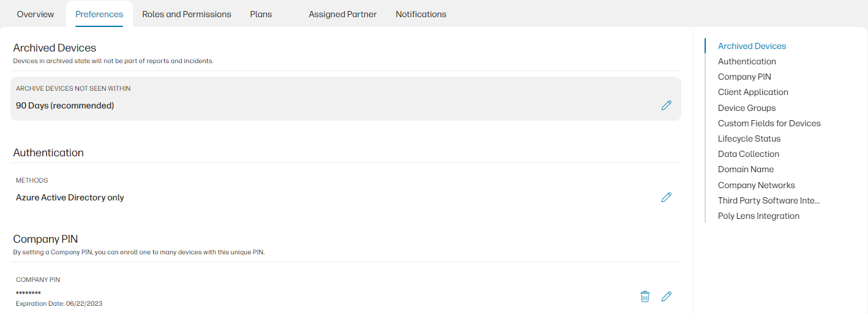Go to Device Groups section

(747, 108)
